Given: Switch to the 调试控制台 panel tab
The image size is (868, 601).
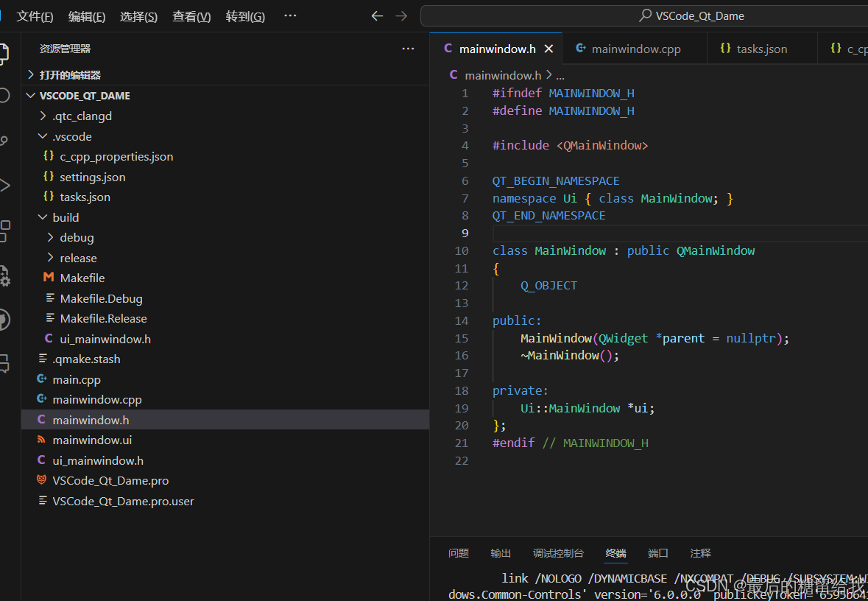Looking at the screenshot, I should pyautogui.click(x=558, y=553).
